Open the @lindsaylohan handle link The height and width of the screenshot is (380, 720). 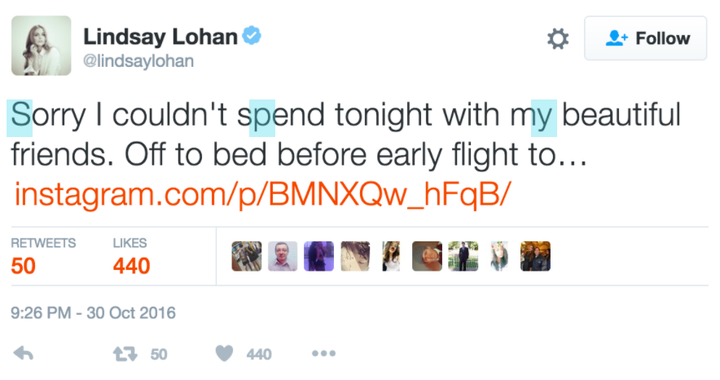[x=138, y=61]
